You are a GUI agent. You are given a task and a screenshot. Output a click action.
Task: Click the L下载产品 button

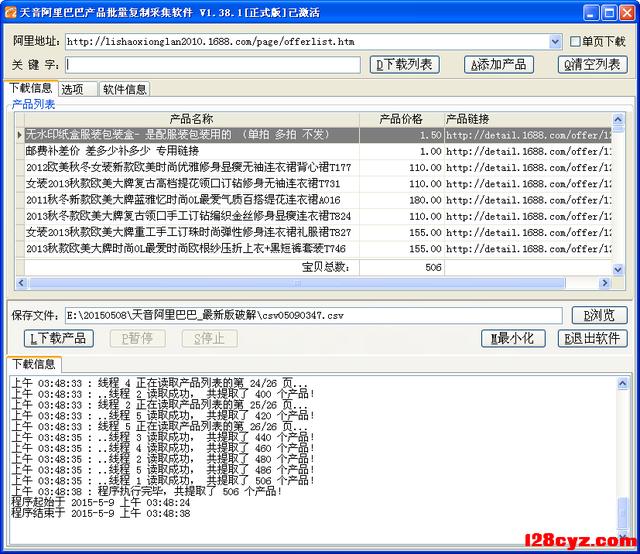pos(59,338)
